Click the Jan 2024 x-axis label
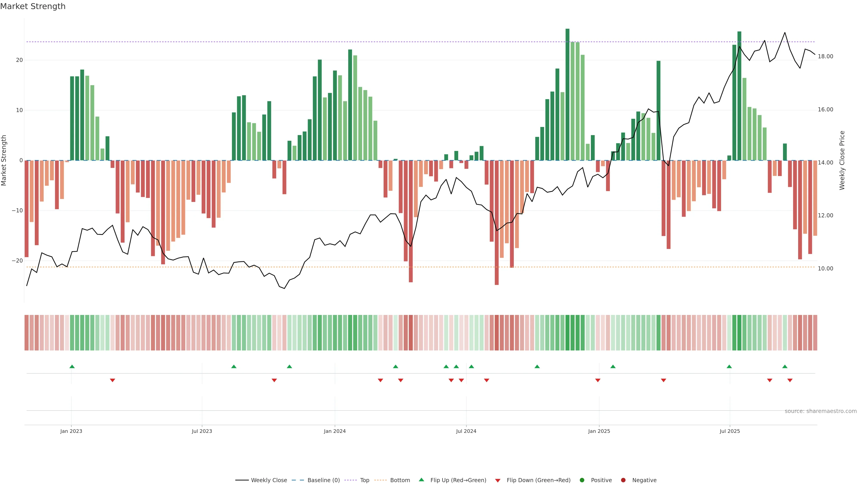868x488 pixels. pos(335,431)
